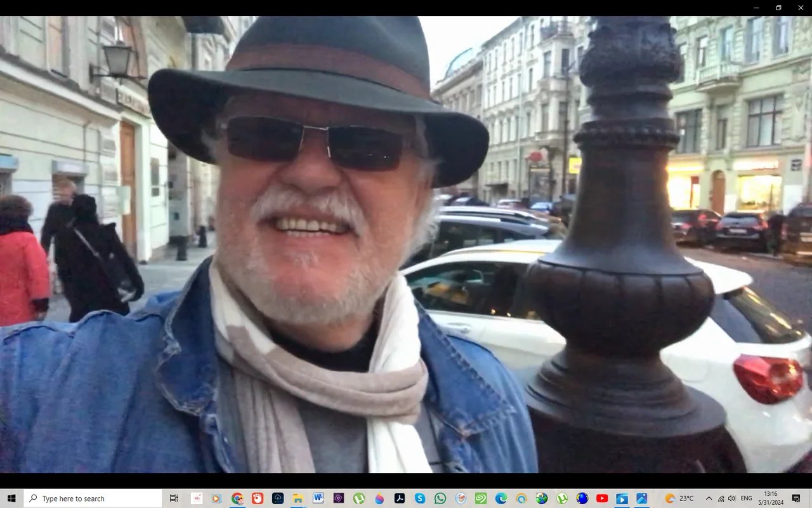Screen dimensions: 812x508
Task: Launch Skype from the taskbar
Action: pos(420,498)
